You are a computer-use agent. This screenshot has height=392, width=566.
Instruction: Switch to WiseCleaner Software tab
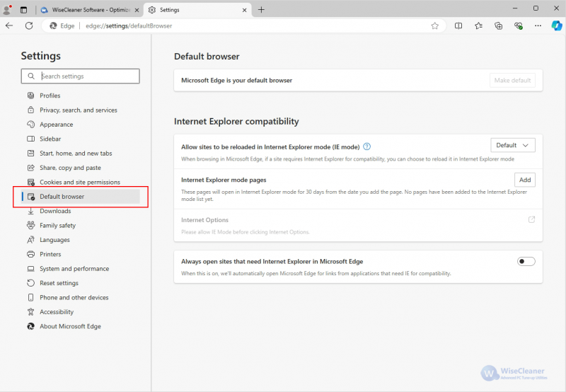pyautogui.click(x=91, y=10)
